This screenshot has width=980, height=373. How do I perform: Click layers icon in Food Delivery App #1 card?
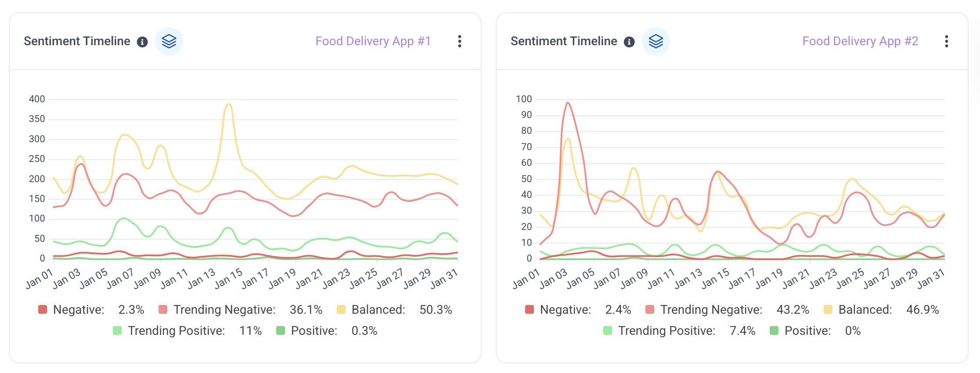pyautogui.click(x=169, y=41)
